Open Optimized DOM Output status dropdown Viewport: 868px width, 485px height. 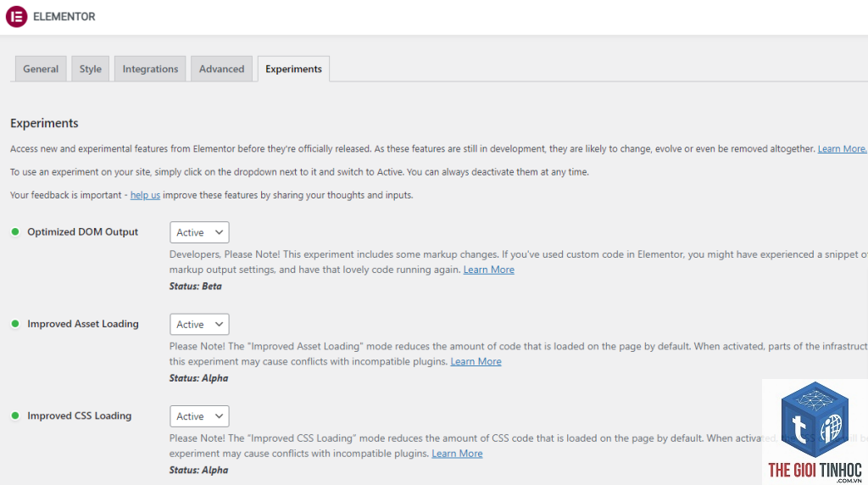click(199, 232)
